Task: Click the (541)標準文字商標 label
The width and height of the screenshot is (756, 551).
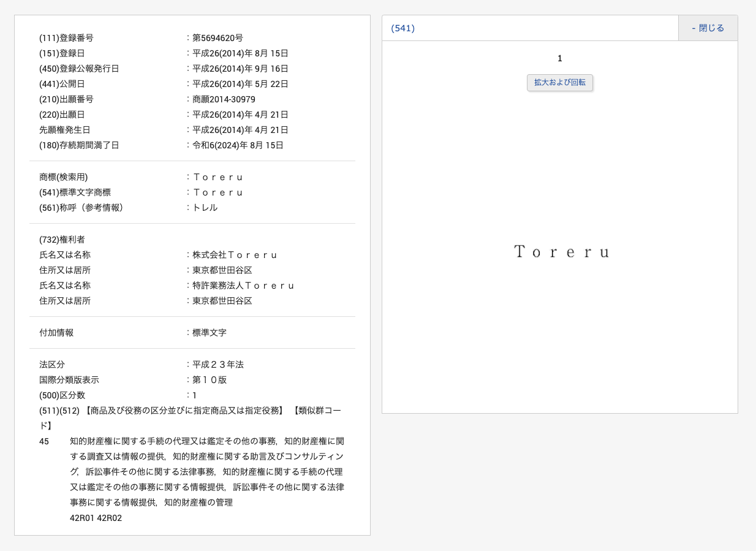Action: pyautogui.click(x=75, y=192)
